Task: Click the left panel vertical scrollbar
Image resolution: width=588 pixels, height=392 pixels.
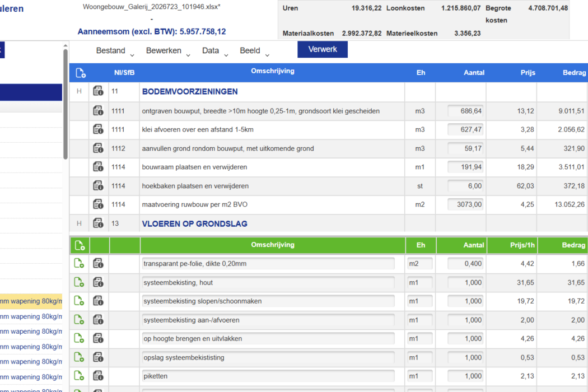Action: pos(66,105)
